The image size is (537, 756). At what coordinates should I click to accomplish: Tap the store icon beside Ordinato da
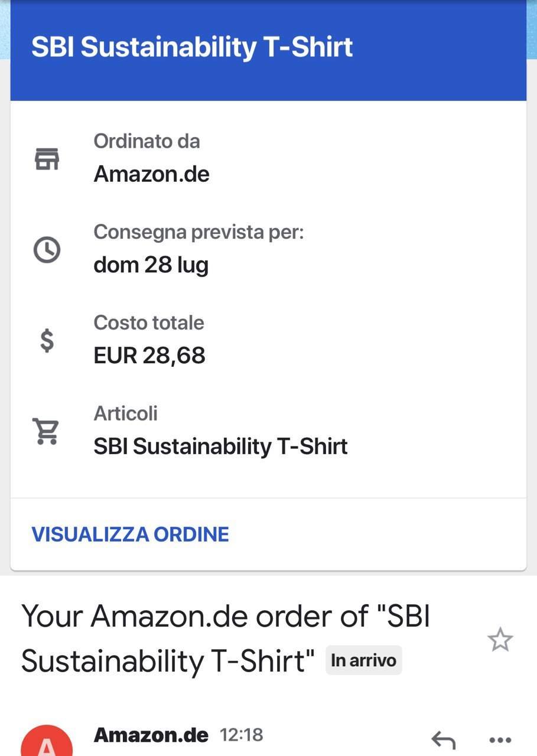point(47,158)
